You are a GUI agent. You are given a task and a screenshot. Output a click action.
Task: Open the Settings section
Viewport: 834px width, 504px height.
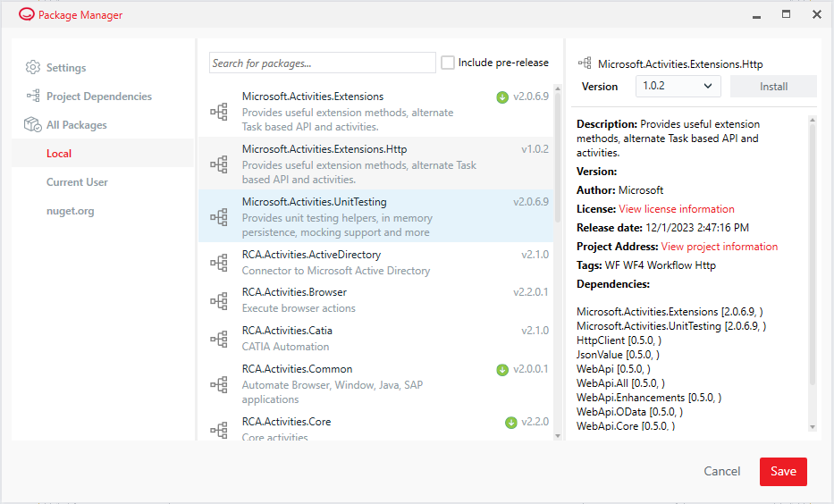coord(66,68)
